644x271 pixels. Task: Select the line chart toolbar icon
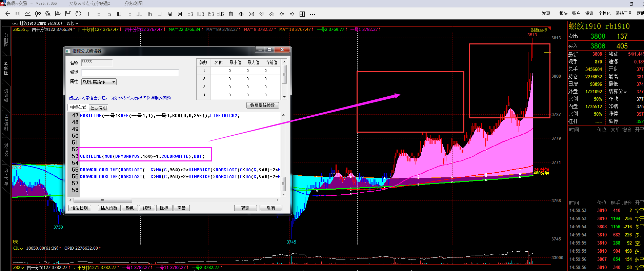28,14
